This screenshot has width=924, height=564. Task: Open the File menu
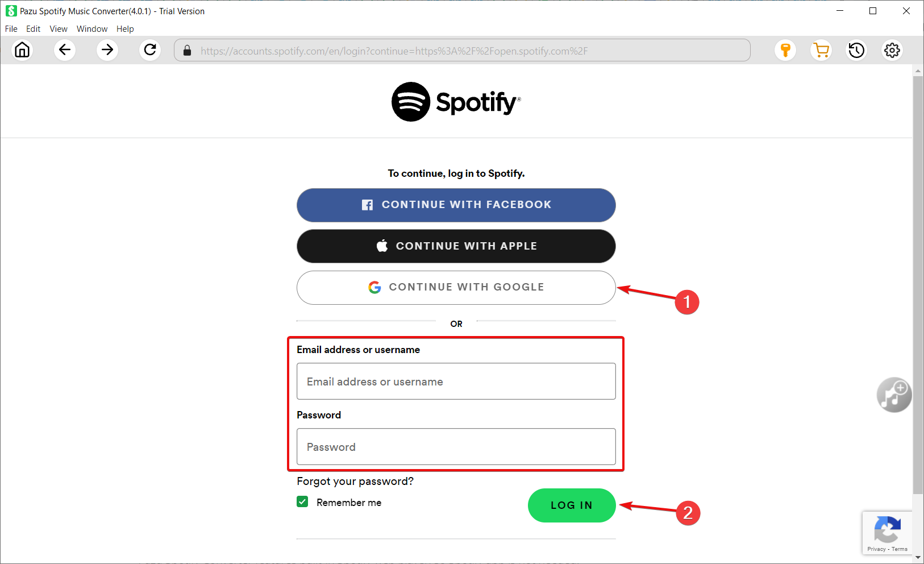click(11, 29)
